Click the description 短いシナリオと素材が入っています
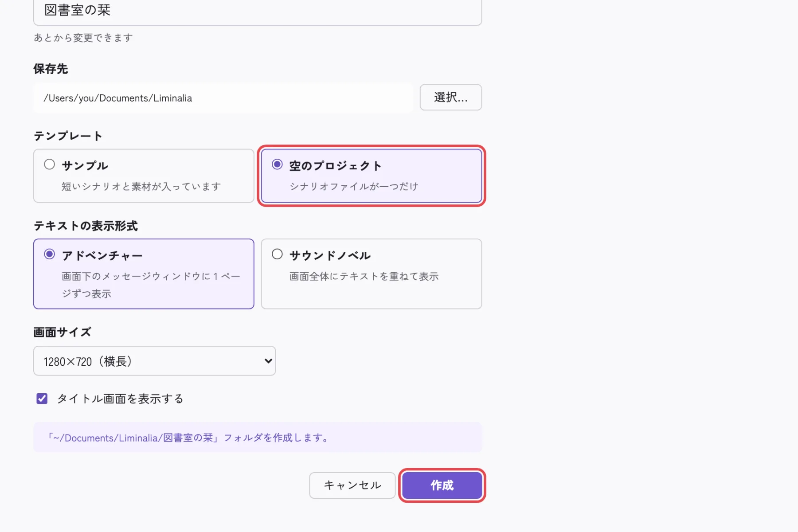798x532 pixels. pyautogui.click(x=141, y=187)
